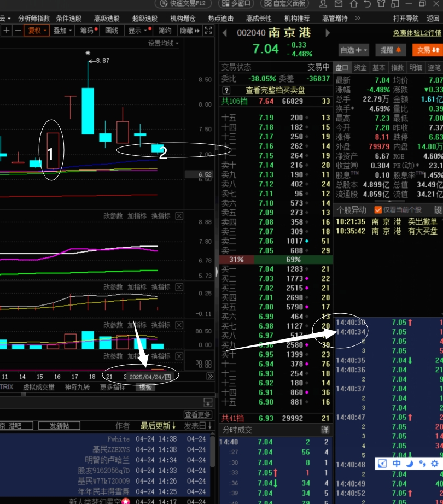The height and width of the screenshot is (504, 443).
Task: Go to home via house icon
Action: [354, 3]
